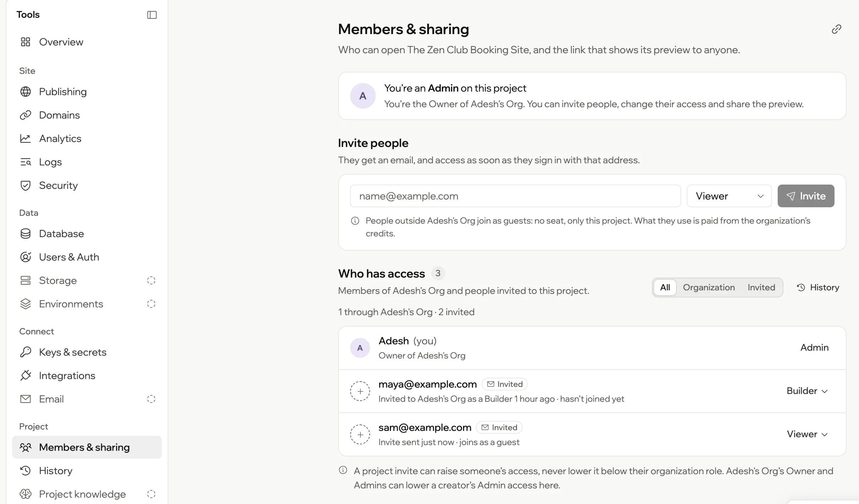859x504 pixels.
Task: Click the Email status circle indicator
Action: coord(151,399)
